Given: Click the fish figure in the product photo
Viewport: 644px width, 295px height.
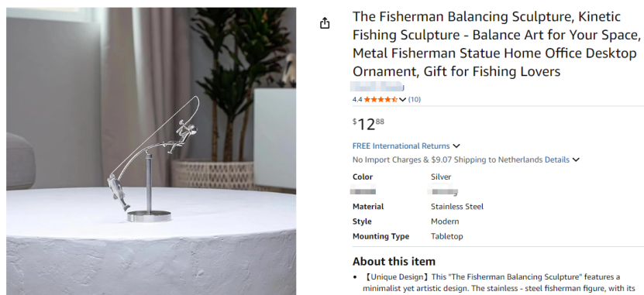Looking at the screenshot, I should point(119,190).
